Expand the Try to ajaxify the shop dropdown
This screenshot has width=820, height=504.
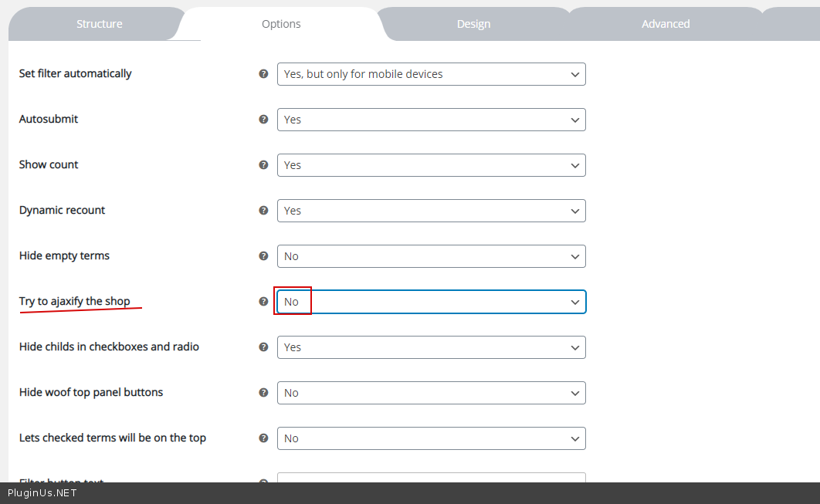click(431, 302)
